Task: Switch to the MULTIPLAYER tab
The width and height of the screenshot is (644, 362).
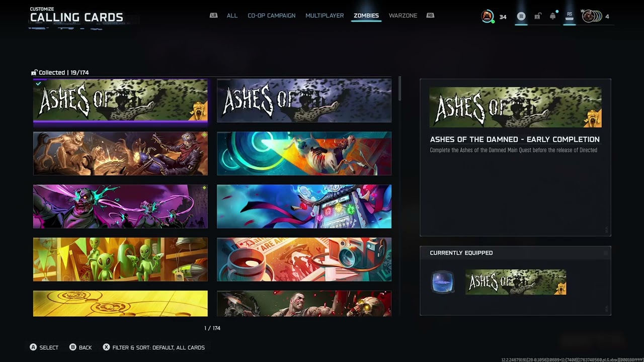Action: tap(325, 16)
